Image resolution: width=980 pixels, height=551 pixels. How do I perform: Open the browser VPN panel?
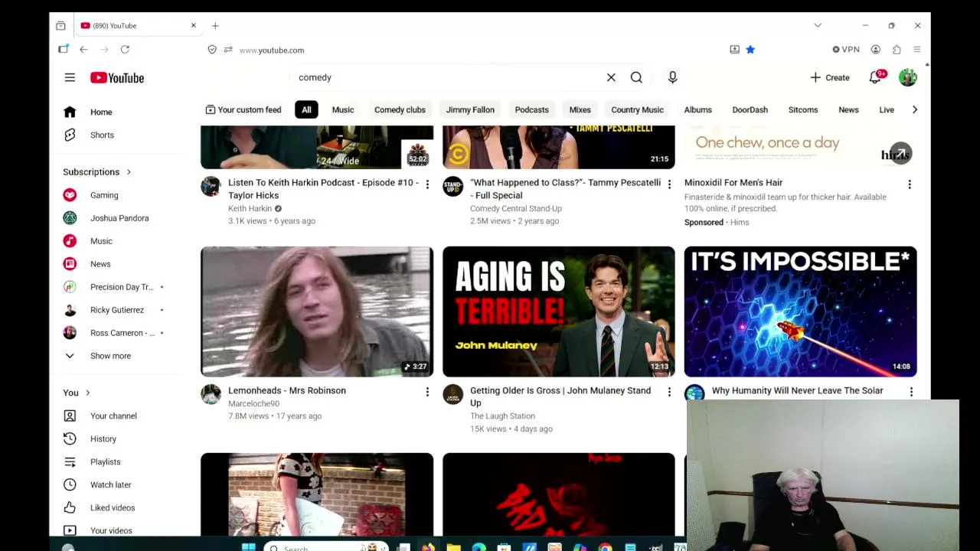click(x=846, y=50)
